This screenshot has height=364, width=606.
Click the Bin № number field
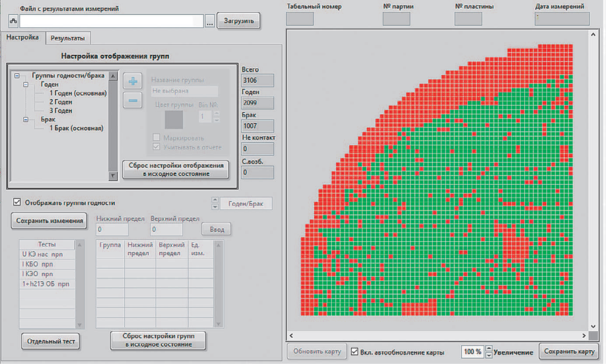click(205, 116)
